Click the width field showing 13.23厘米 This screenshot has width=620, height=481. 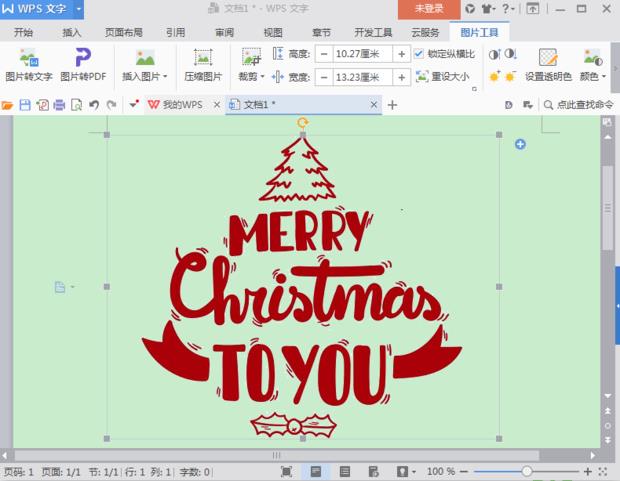point(363,77)
